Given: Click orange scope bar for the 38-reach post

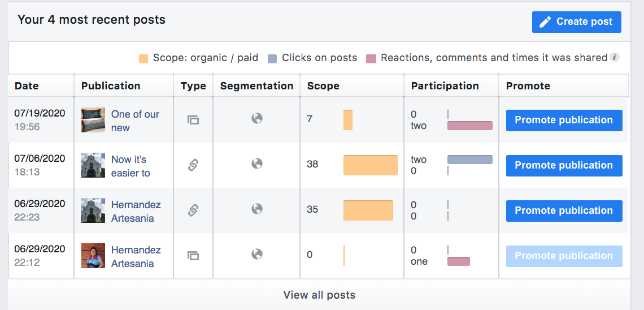Looking at the screenshot, I should (371, 165).
